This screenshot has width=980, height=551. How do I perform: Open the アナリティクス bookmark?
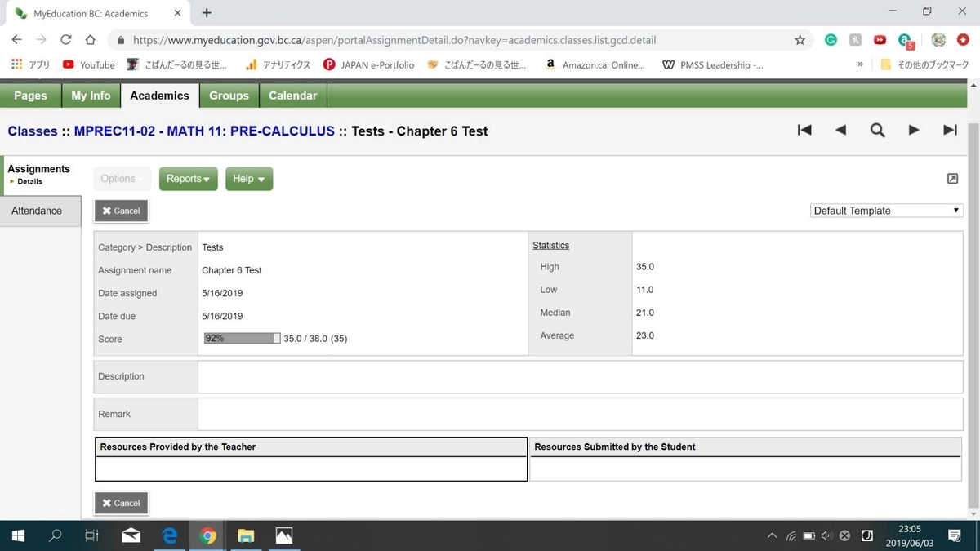tap(277, 64)
